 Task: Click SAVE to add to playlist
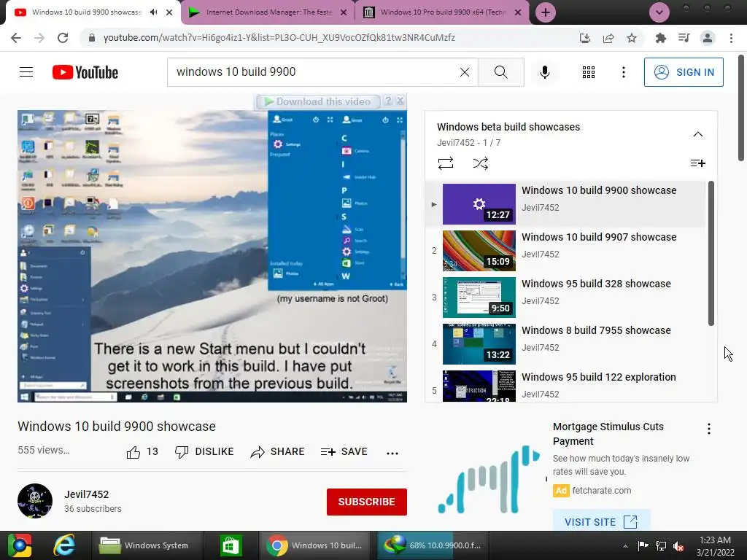pos(344,451)
